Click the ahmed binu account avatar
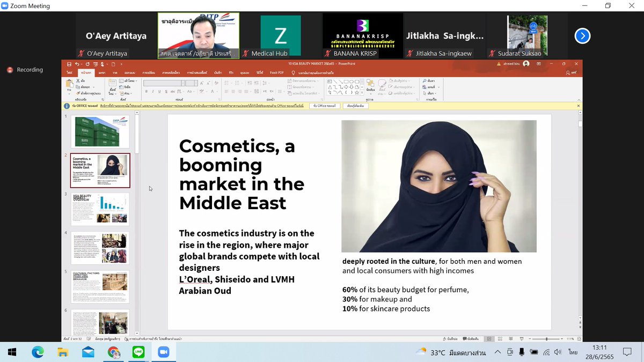644x362 pixels. [x=526, y=63]
